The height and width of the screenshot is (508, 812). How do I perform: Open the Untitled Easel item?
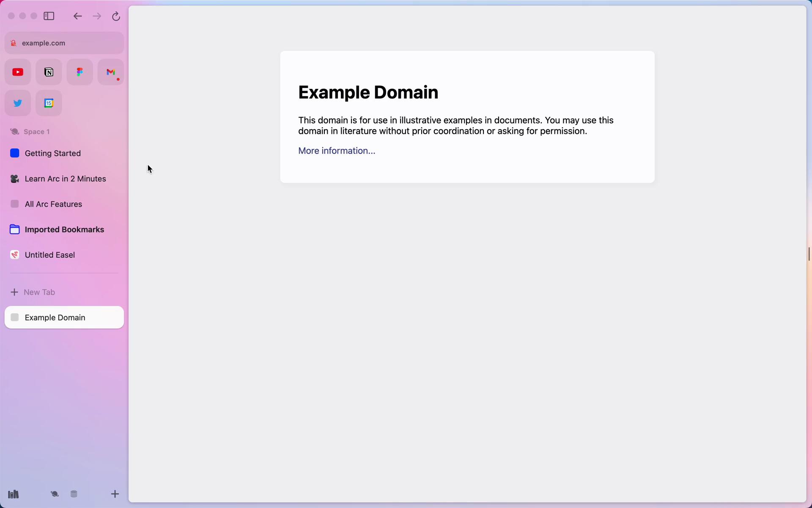[49, 254]
